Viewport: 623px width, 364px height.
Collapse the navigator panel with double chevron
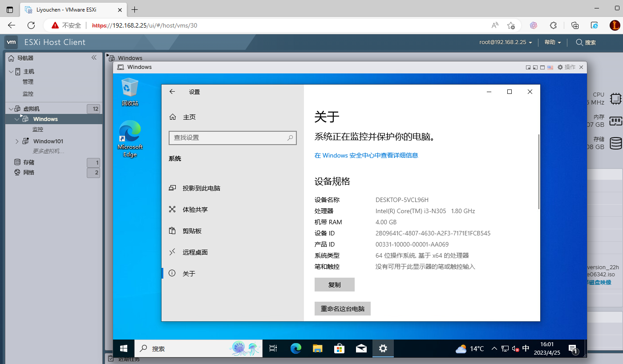pyautogui.click(x=94, y=57)
